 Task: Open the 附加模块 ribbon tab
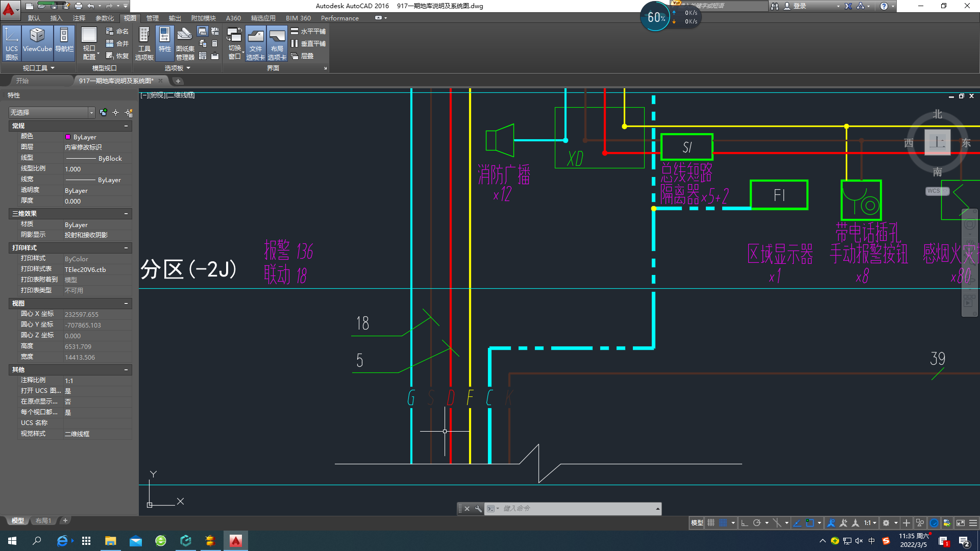(x=203, y=18)
